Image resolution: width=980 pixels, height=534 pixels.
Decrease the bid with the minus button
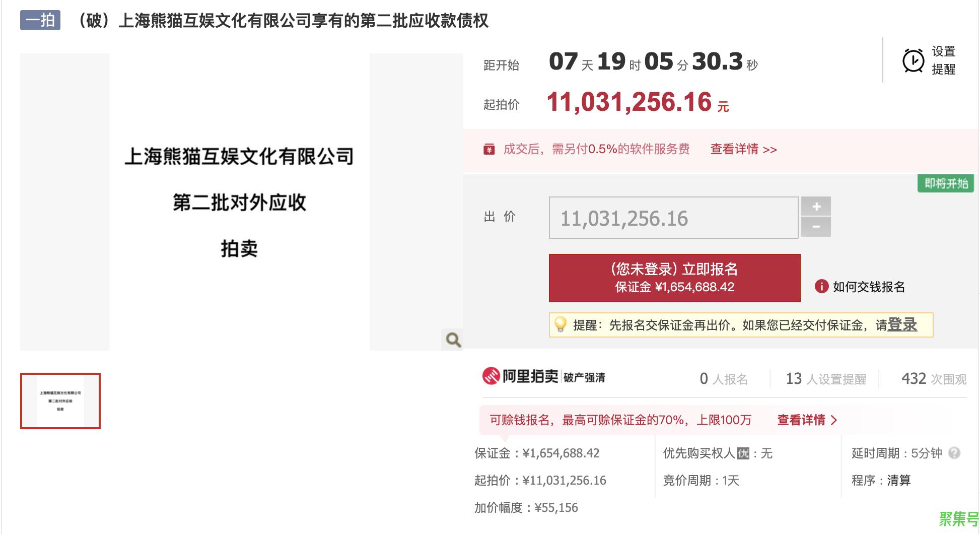point(816,227)
